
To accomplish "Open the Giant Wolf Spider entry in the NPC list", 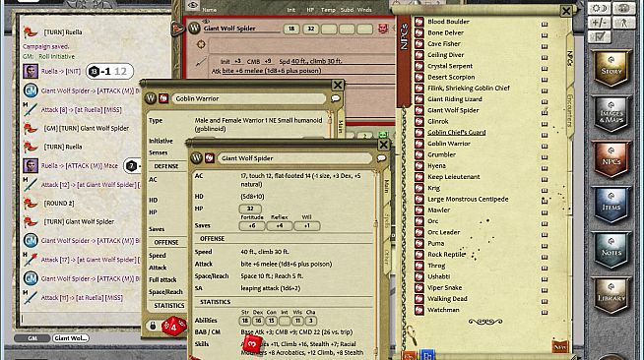I will [x=453, y=110].
